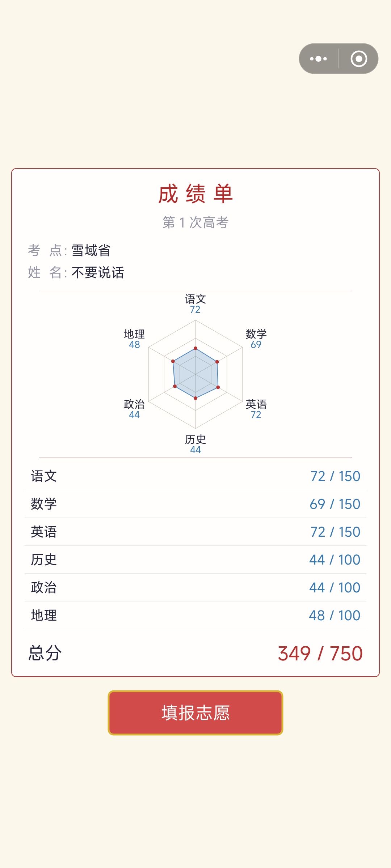Open the mini program three-dots menu
Image resolution: width=391 pixels, height=868 pixels.
coord(319,59)
